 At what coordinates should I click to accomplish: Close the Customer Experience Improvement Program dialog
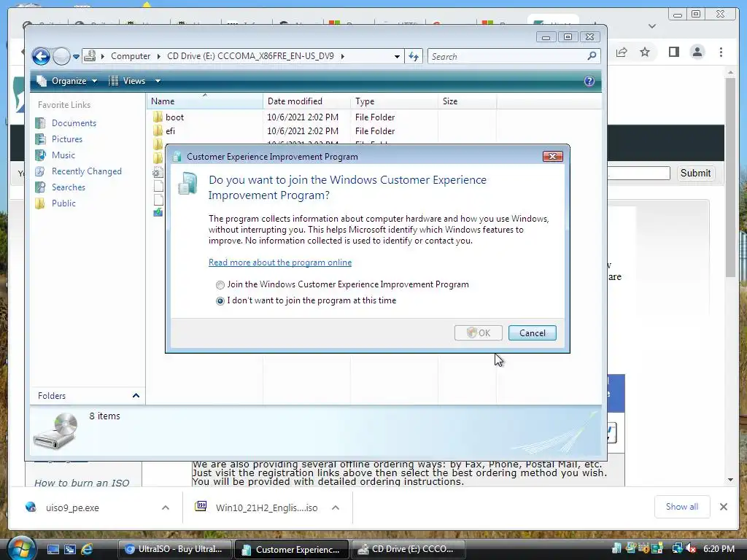553,157
